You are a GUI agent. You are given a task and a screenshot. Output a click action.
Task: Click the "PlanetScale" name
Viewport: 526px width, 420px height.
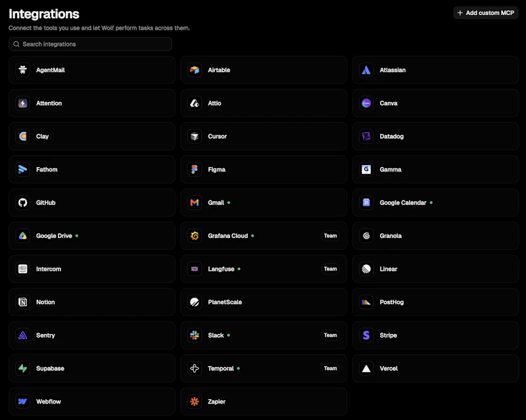click(225, 302)
